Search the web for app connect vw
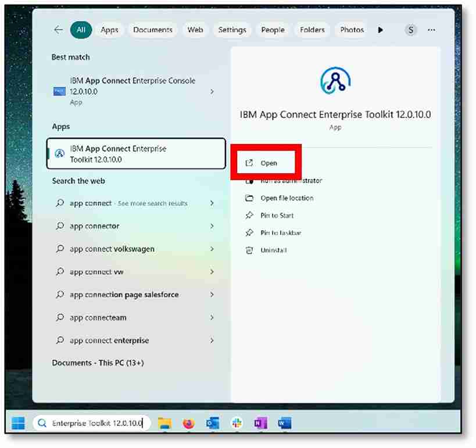476x448 pixels. pyautogui.click(x=136, y=272)
